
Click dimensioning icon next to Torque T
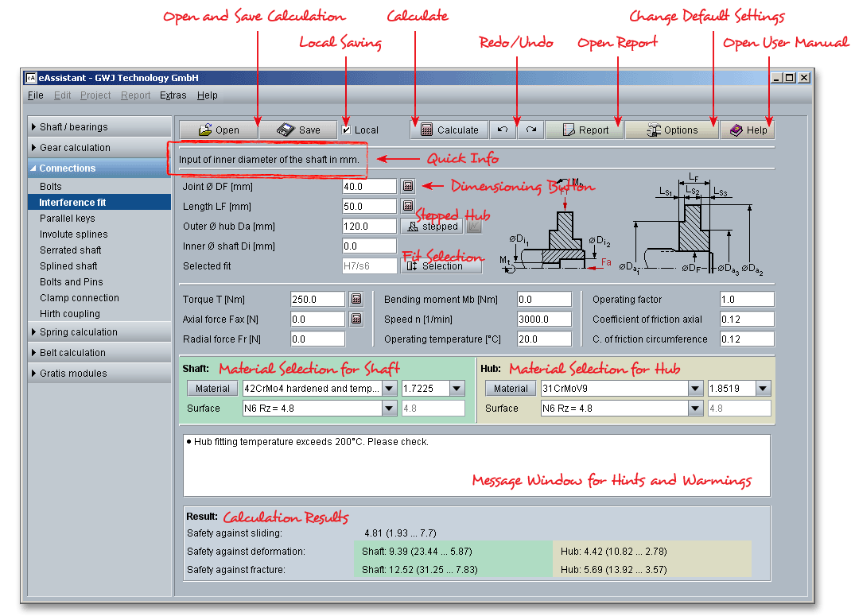coord(356,300)
